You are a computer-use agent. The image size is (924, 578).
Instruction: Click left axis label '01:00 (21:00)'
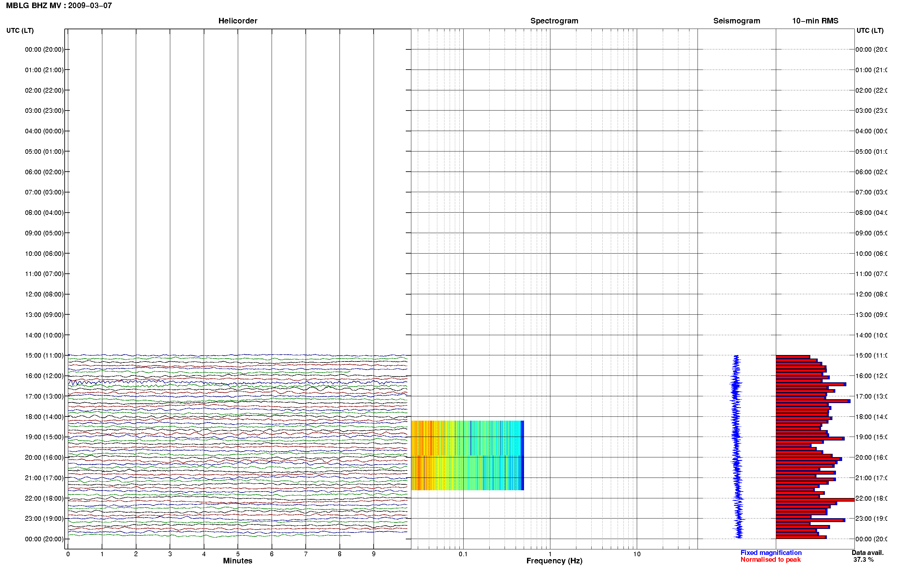[44, 70]
